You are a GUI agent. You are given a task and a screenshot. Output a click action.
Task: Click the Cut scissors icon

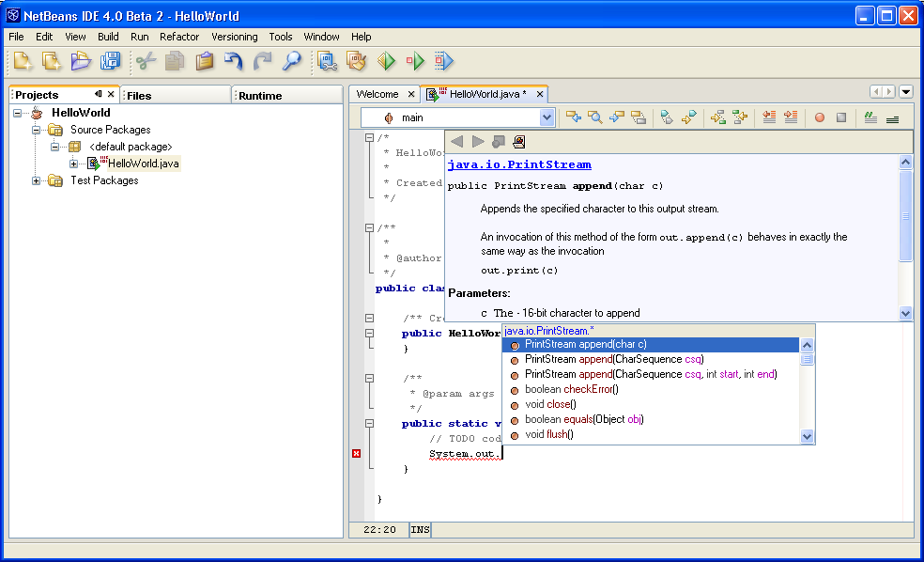(146, 61)
